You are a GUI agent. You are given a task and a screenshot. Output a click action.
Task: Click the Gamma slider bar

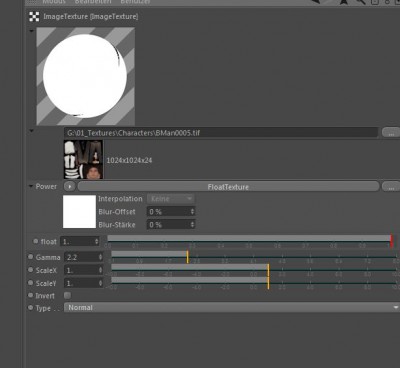point(253,257)
